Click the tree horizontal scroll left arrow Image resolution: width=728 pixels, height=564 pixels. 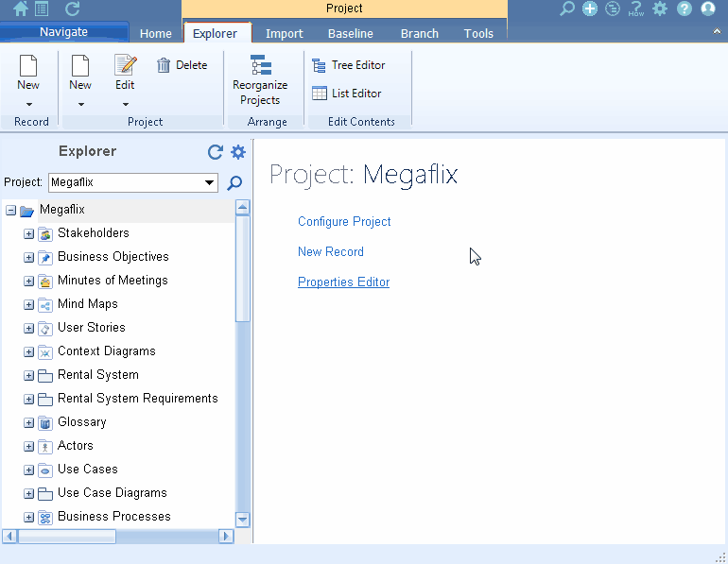click(x=9, y=537)
